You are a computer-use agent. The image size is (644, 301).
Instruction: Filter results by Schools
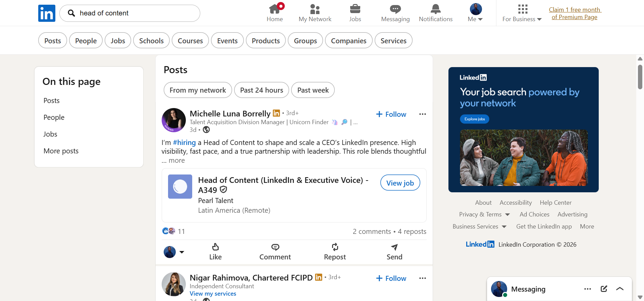click(151, 41)
